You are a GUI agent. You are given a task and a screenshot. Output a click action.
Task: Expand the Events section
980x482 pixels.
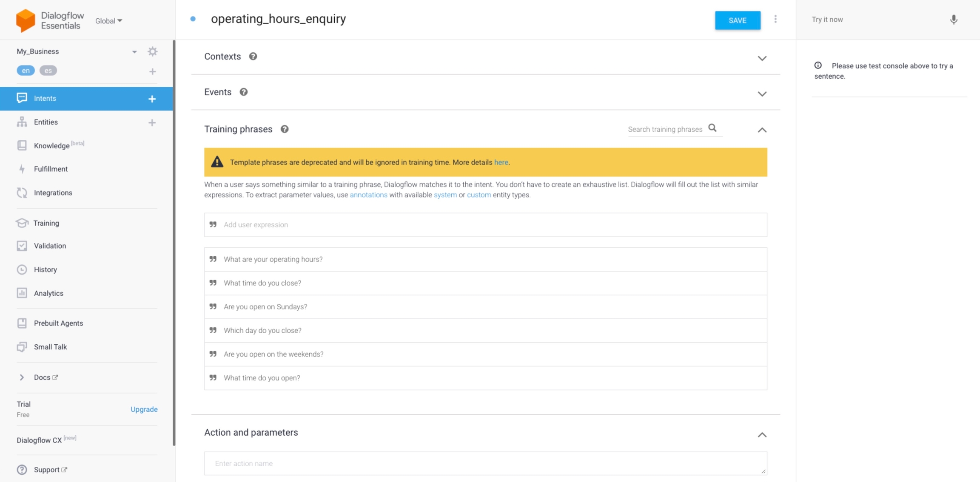(762, 94)
